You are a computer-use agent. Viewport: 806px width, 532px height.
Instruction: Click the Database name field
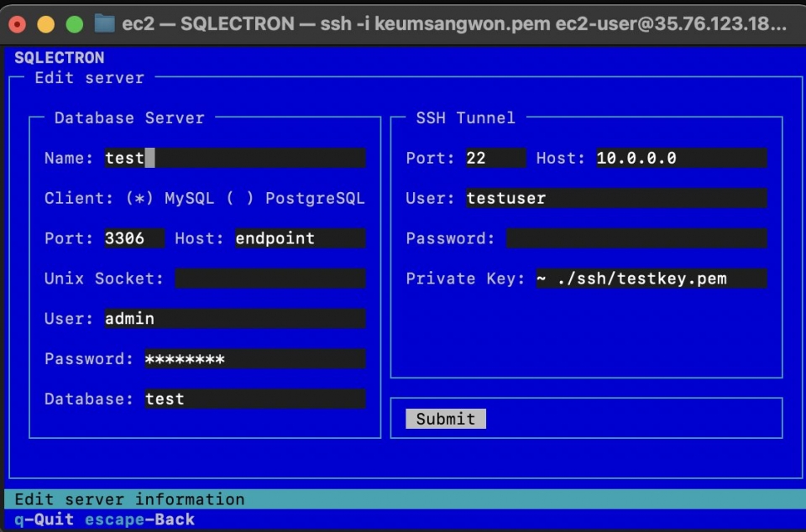tap(254, 399)
